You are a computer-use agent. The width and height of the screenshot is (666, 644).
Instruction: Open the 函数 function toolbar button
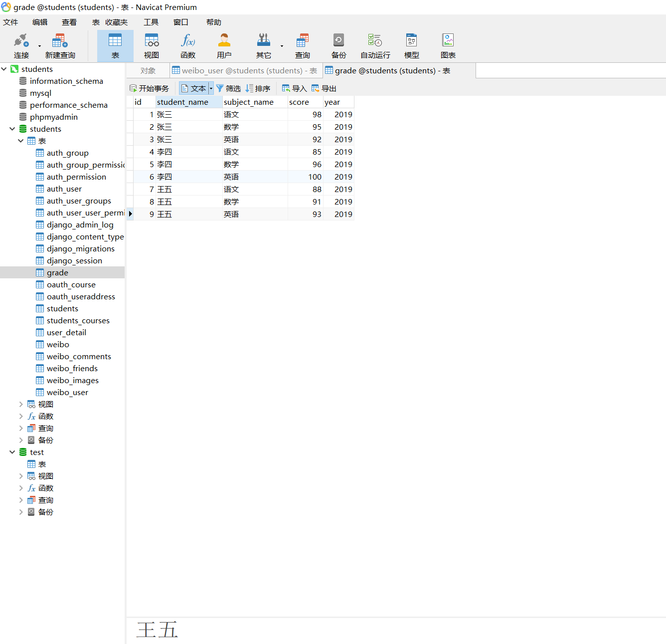click(188, 46)
